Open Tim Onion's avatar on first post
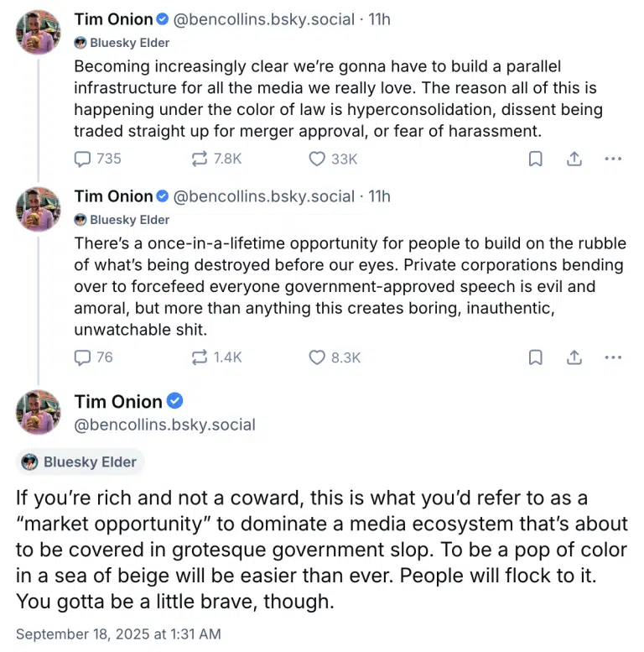 point(39,33)
